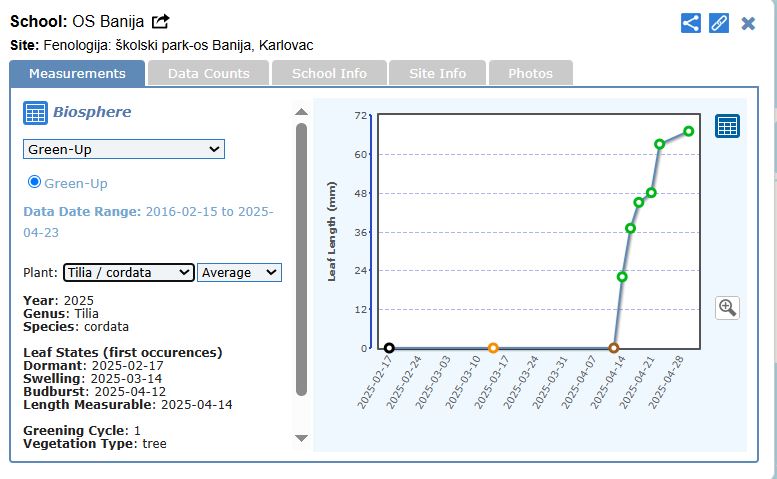Viewport: 777px width, 479px height.
Task: Click the Biosphere table grid icon
Action: click(35, 113)
